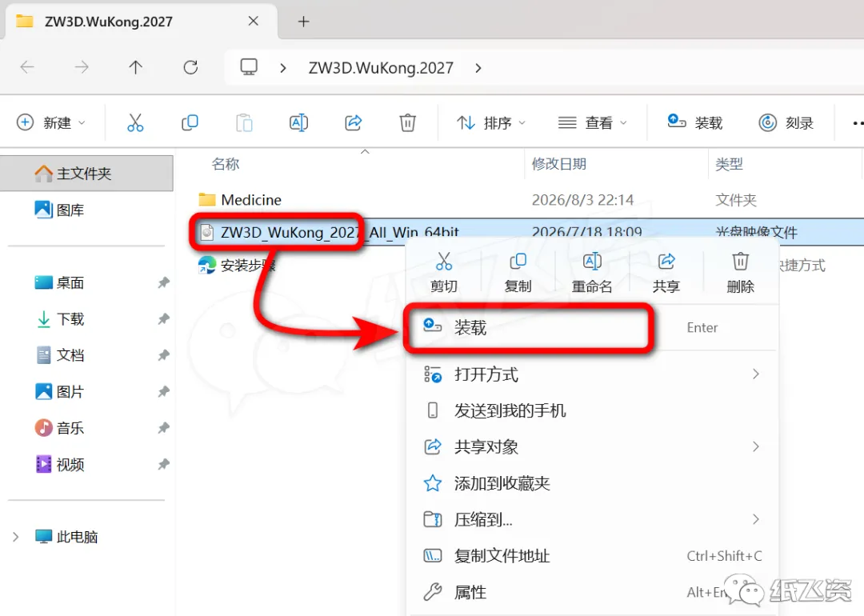Click the Delete trash icon in the toolbar
The width and height of the screenshot is (864, 616).
point(408,122)
